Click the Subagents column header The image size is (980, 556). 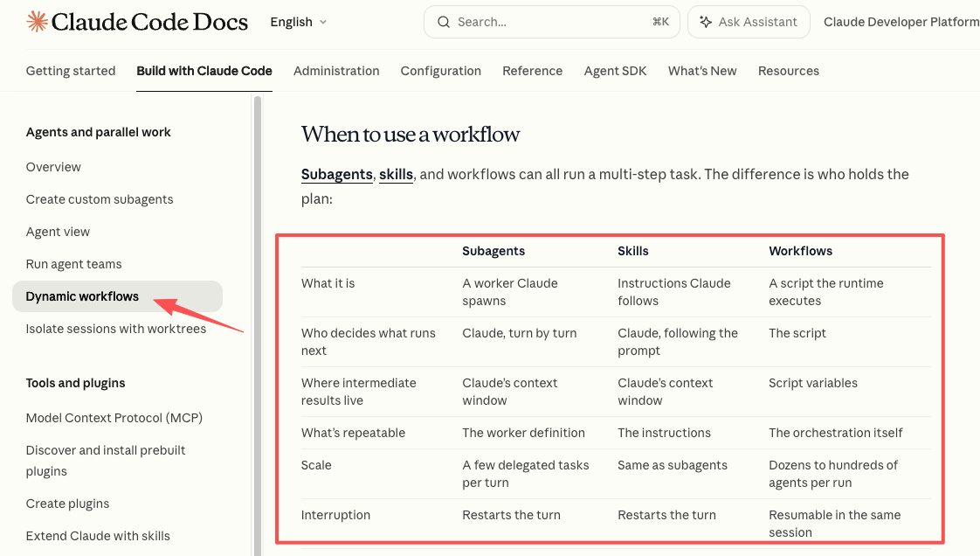point(493,251)
